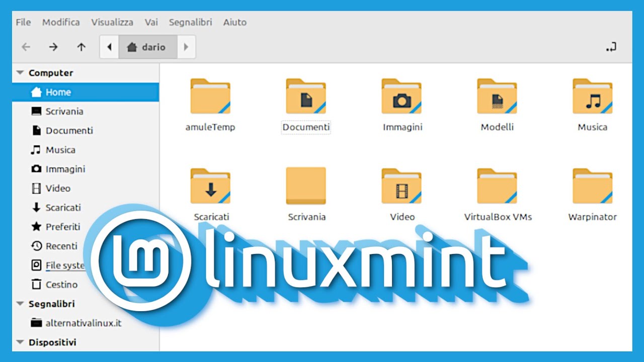The height and width of the screenshot is (362, 644).
Task: Click the trash icon beside Cestino
Action: [36, 285]
